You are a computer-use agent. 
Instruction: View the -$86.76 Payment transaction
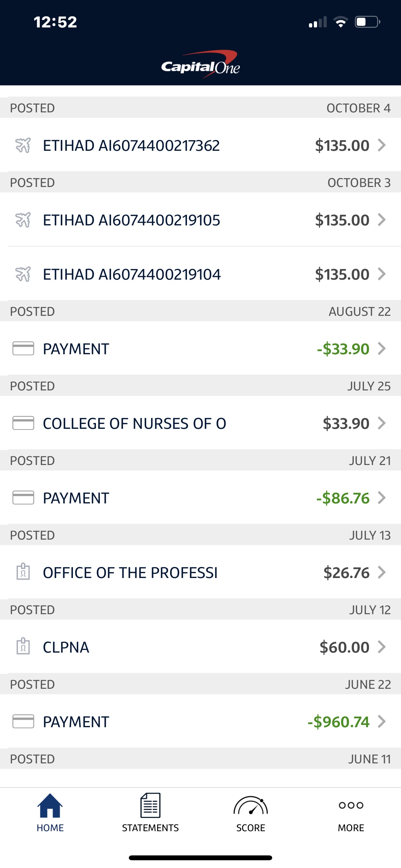(x=76, y=498)
